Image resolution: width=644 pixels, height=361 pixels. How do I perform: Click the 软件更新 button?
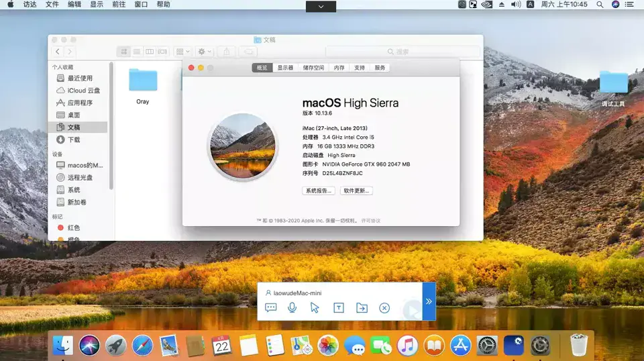pos(356,191)
